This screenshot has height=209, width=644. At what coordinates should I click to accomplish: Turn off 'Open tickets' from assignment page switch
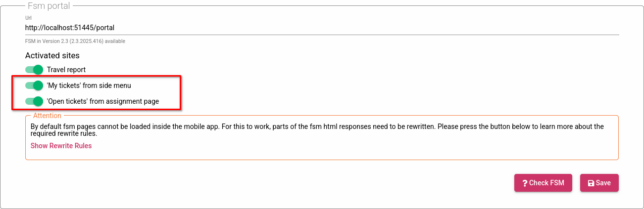click(35, 101)
